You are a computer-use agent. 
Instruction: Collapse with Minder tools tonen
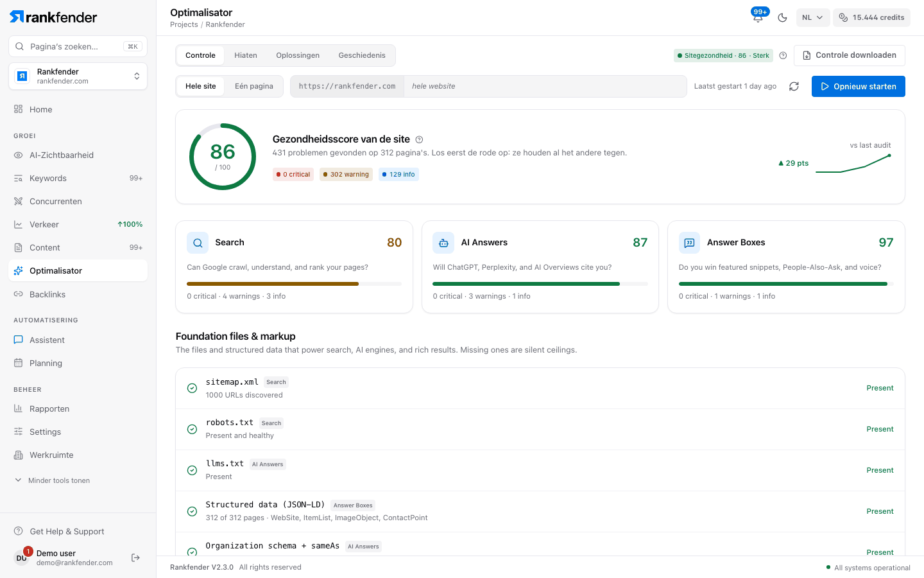(78, 480)
